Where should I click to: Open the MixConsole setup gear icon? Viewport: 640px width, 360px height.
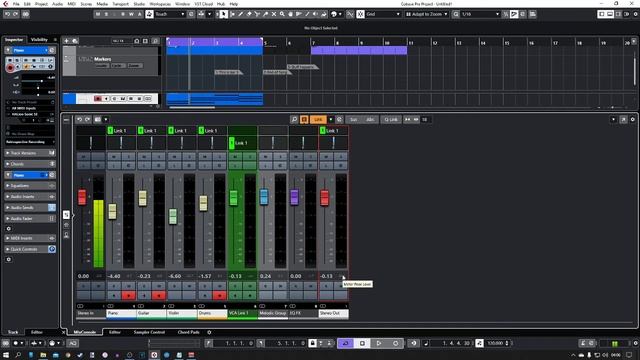click(x=633, y=120)
